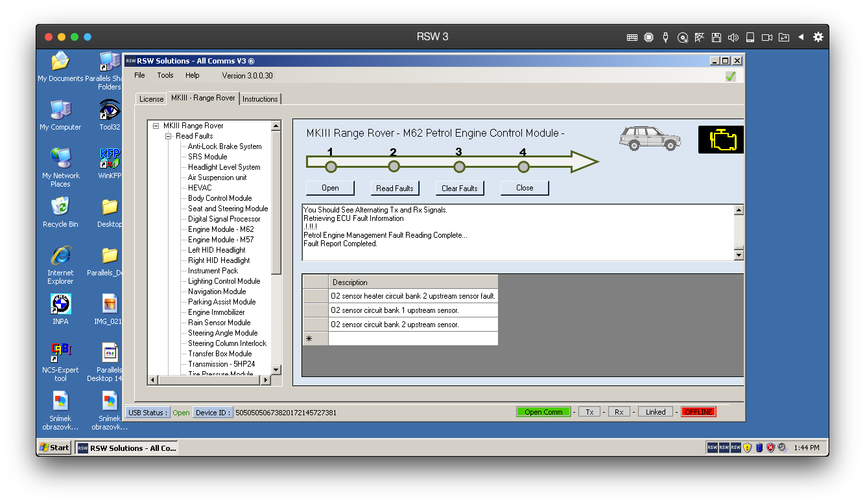Image resolution: width=865 pixels, height=504 pixels.
Task: Open Internet Explorer desktop icon
Action: tap(60, 256)
